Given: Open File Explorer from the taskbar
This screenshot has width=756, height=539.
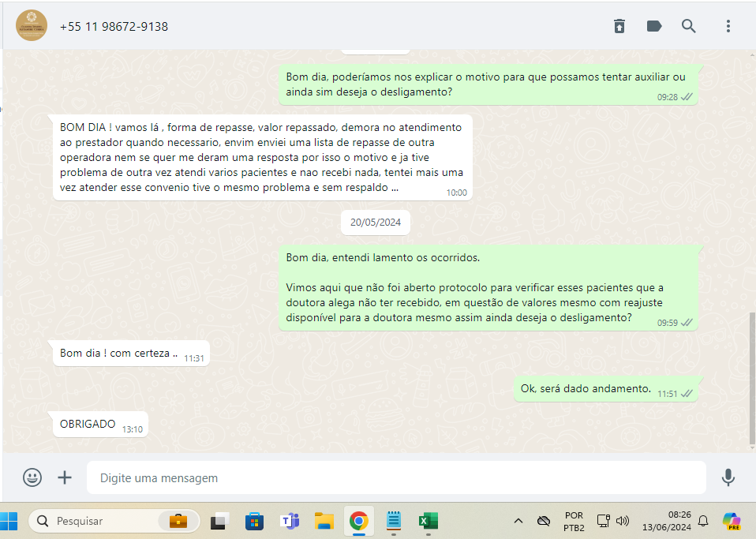Looking at the screenshot, I should click(x=324, y=521).
